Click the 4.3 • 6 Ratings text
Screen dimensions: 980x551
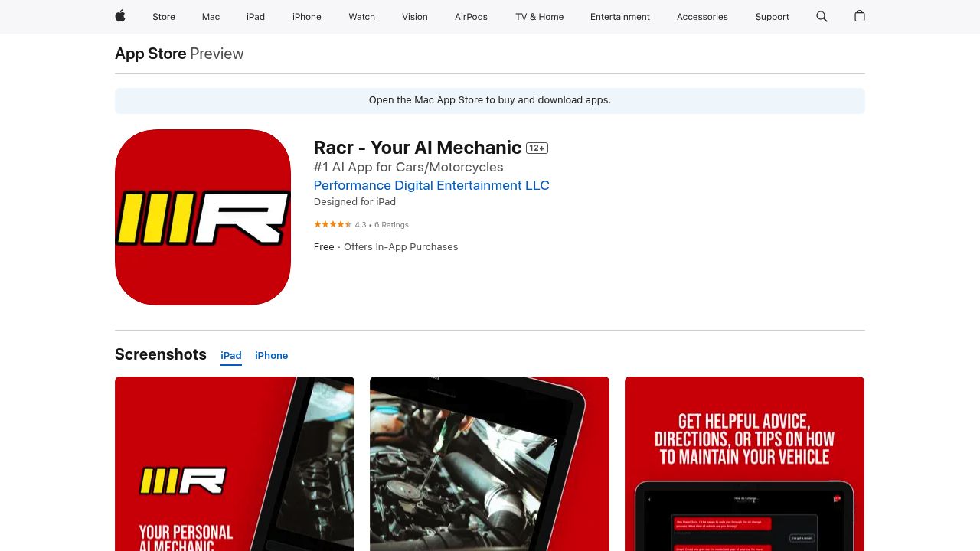point(382,225)
